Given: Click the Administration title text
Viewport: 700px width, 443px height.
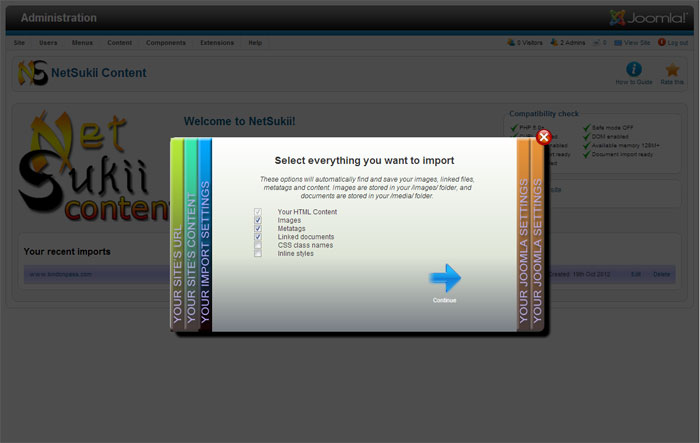Looking at the screenshot, I should [58, 18].
